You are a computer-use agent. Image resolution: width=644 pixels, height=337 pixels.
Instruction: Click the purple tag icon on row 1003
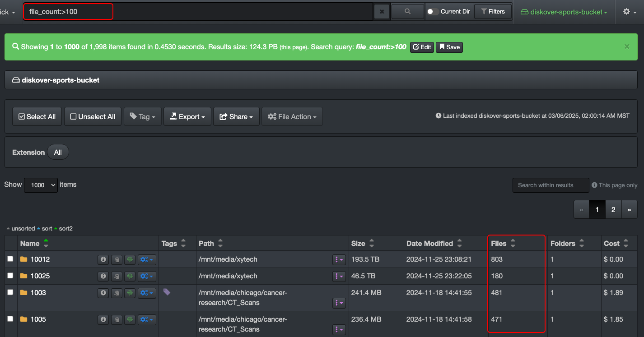pos(167,292)
